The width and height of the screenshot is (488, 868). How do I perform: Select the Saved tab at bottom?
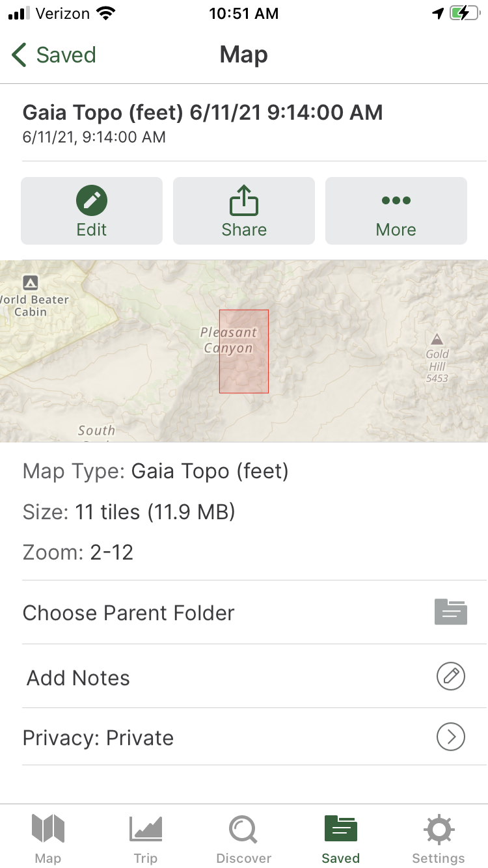[341, 839]
